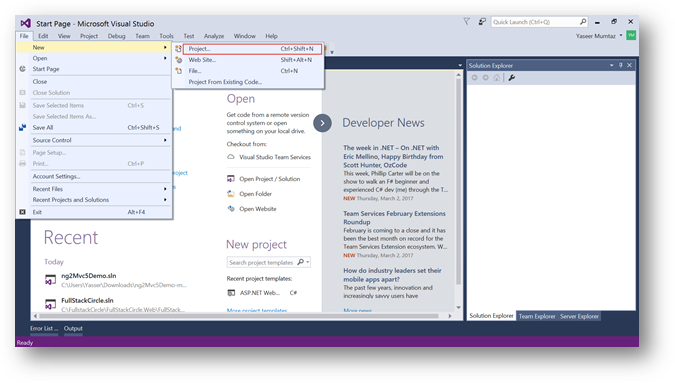Open Visual Studio Team Services link

point(275,157)
